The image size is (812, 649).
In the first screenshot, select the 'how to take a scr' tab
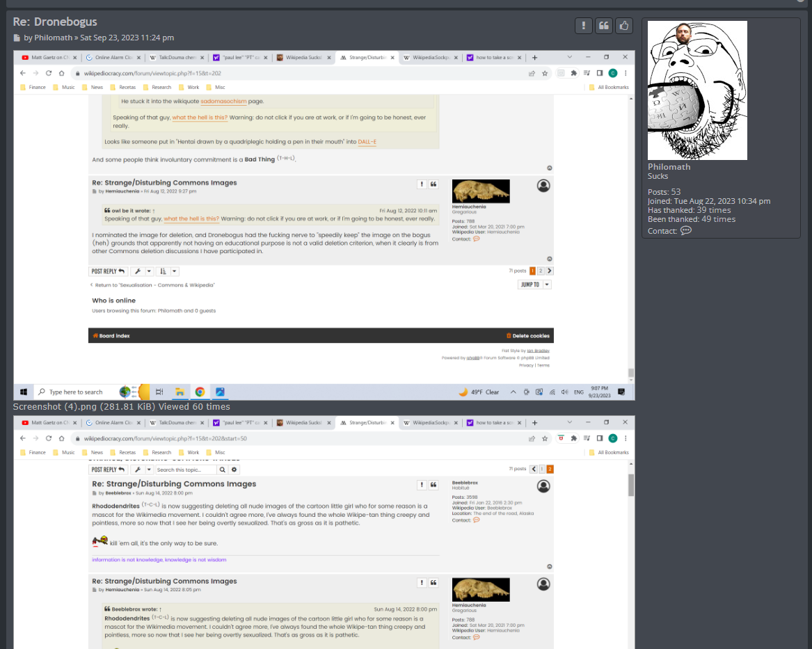(494, 58)
